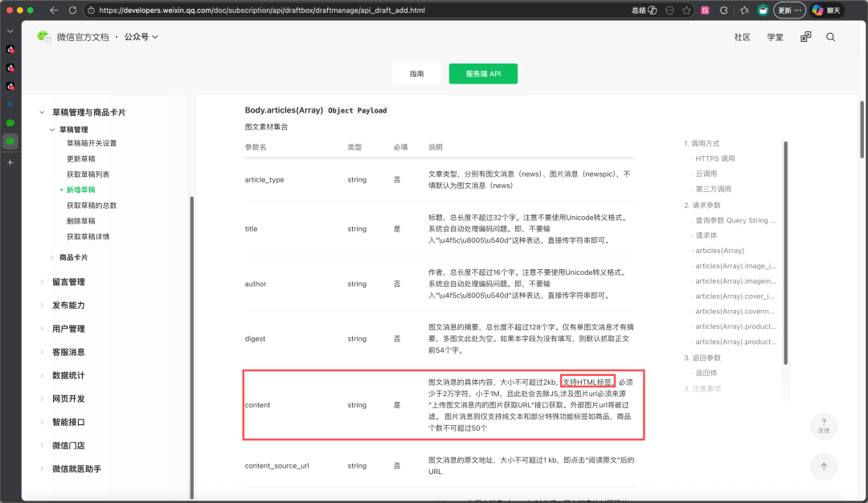Expand the 商品卡片 tree node

pos(52,257)
